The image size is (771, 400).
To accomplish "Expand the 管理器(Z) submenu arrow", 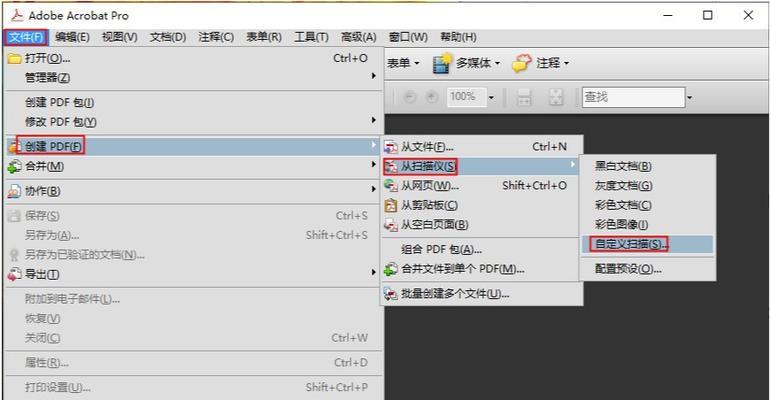I will pos(373,76).
